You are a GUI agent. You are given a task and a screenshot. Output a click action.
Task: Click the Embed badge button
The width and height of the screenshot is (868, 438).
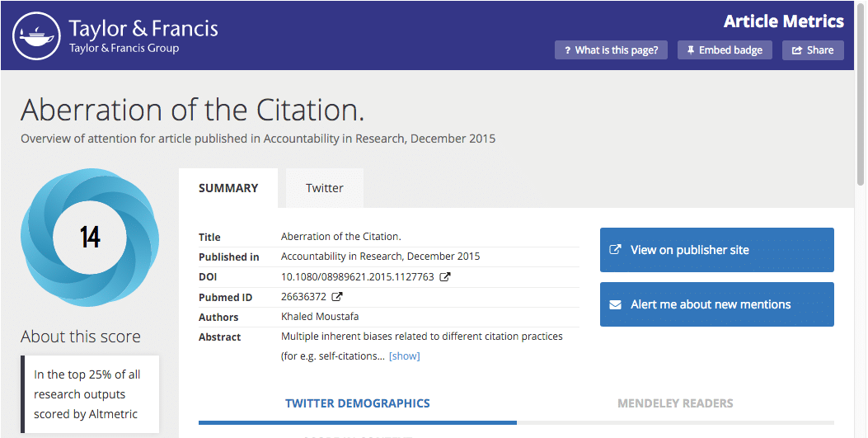725,49
